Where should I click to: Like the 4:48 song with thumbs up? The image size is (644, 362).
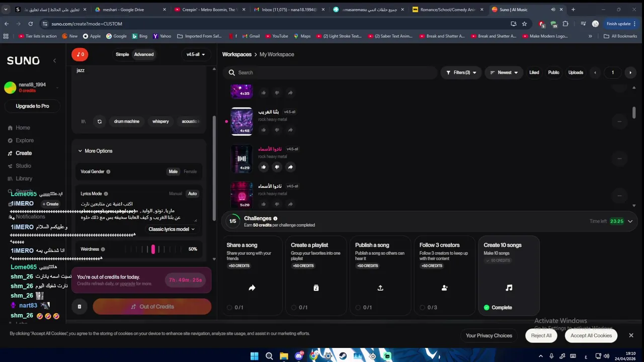[263, 130]
